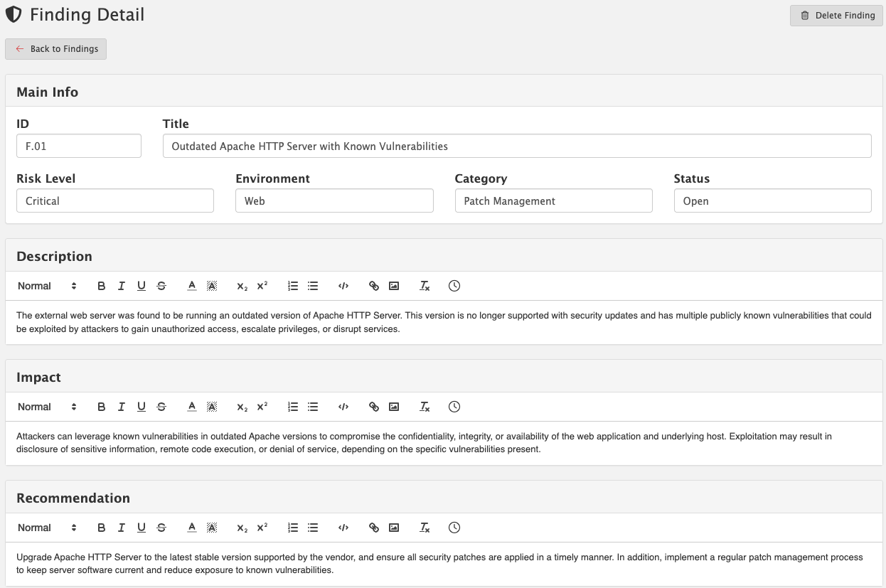Insert image in Impact editor

tap(394, 407)
